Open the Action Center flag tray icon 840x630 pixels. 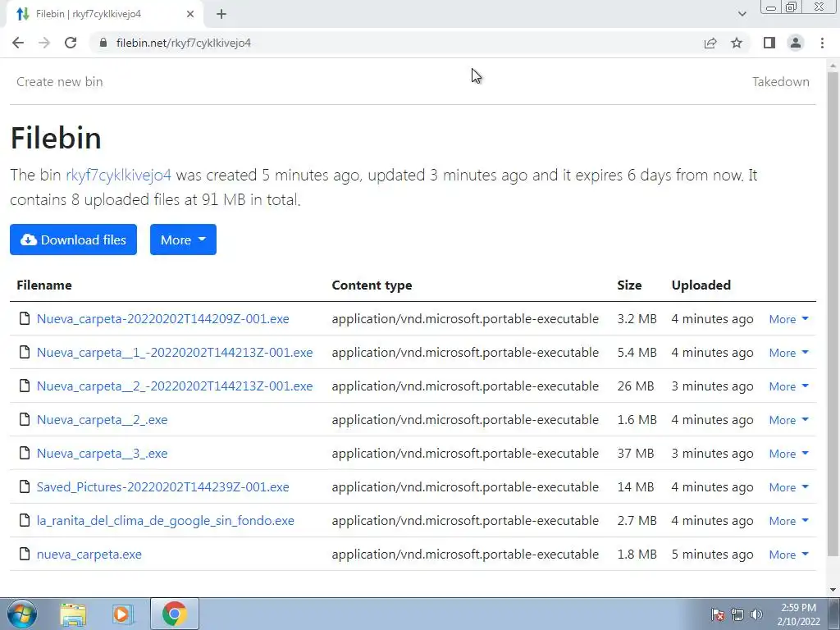point(718,614)
